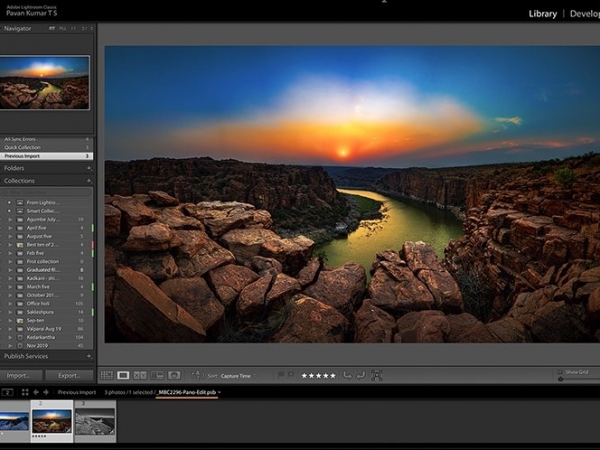Screen dimensions: 600x450
Task: Go back with left arrow in filmstrip bar
Action: click(x=36, y=392)
